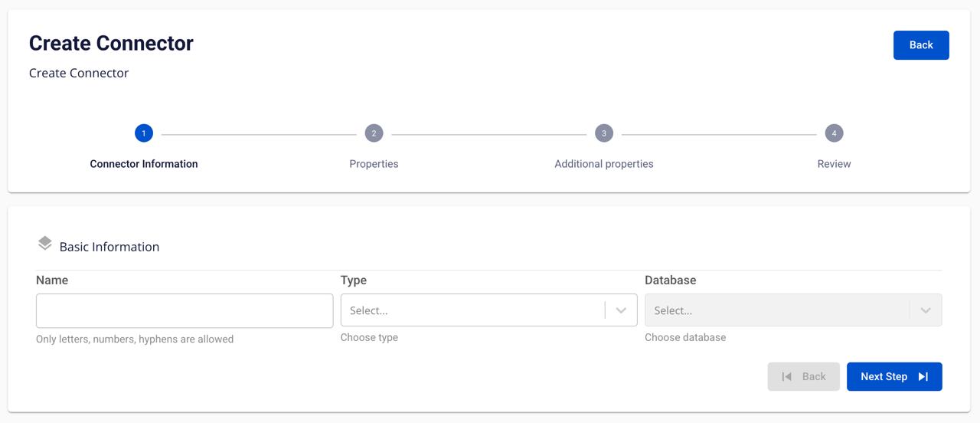Select the Connector Information step label

[x=144, y=164]
